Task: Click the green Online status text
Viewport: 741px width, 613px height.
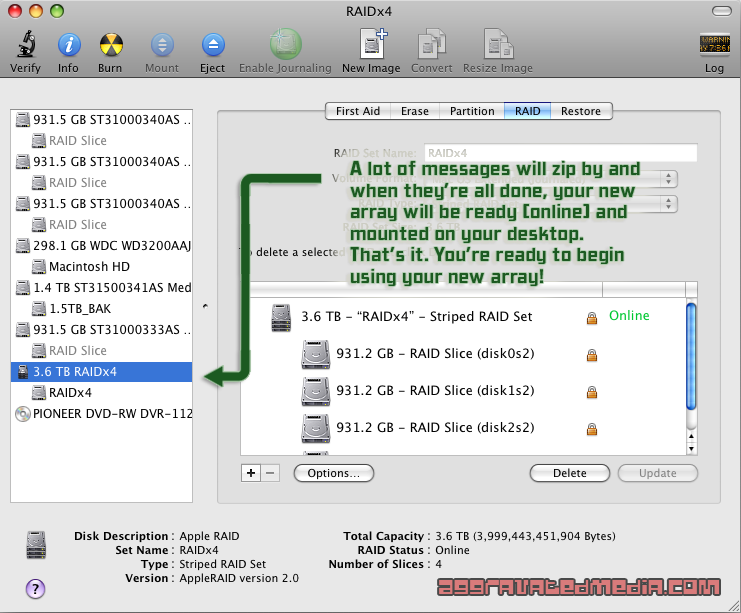Action: click(x=629, y=316)
